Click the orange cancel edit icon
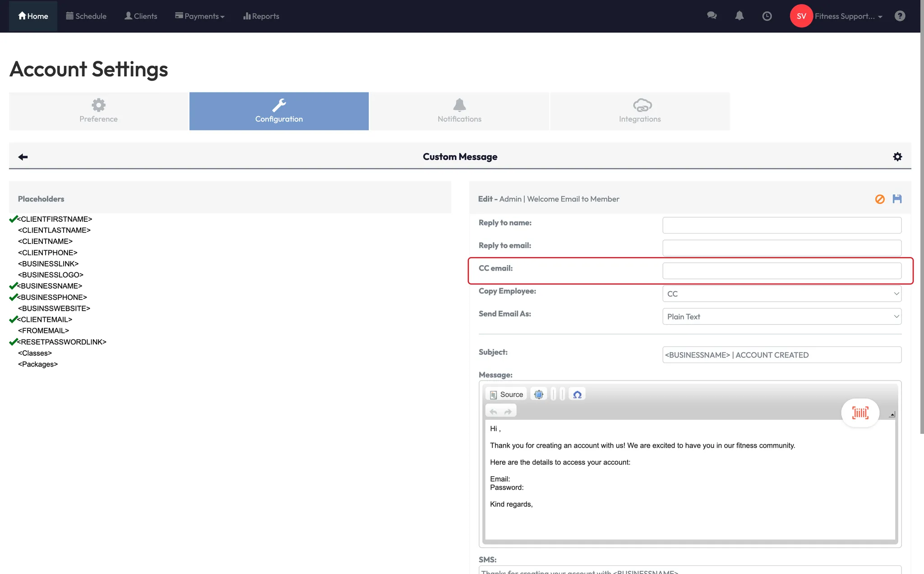 point(880,199)
